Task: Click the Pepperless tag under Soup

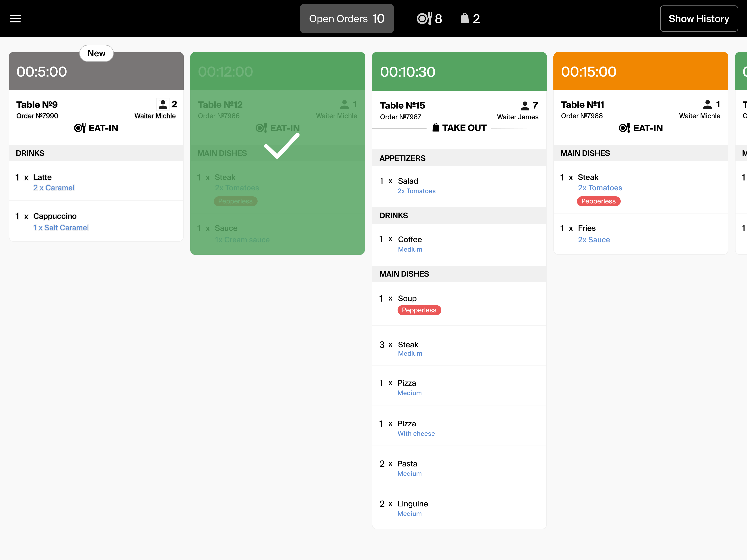Action: 419,310
